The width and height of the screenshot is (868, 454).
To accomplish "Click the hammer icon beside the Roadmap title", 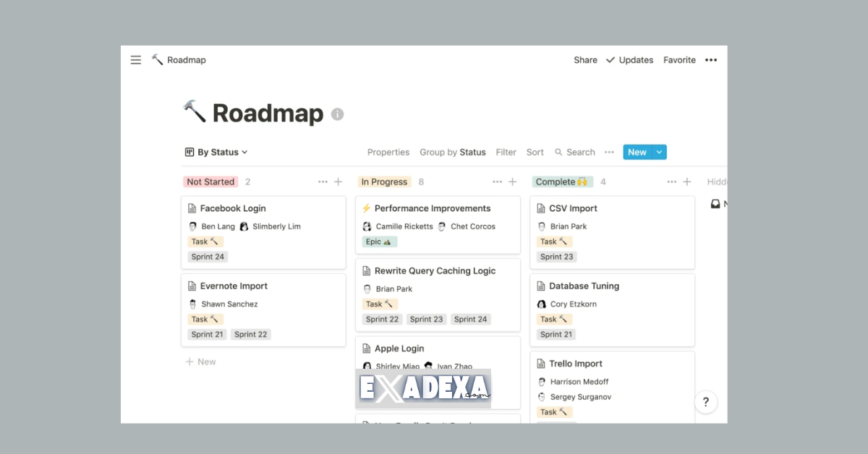I will [156, 60].
